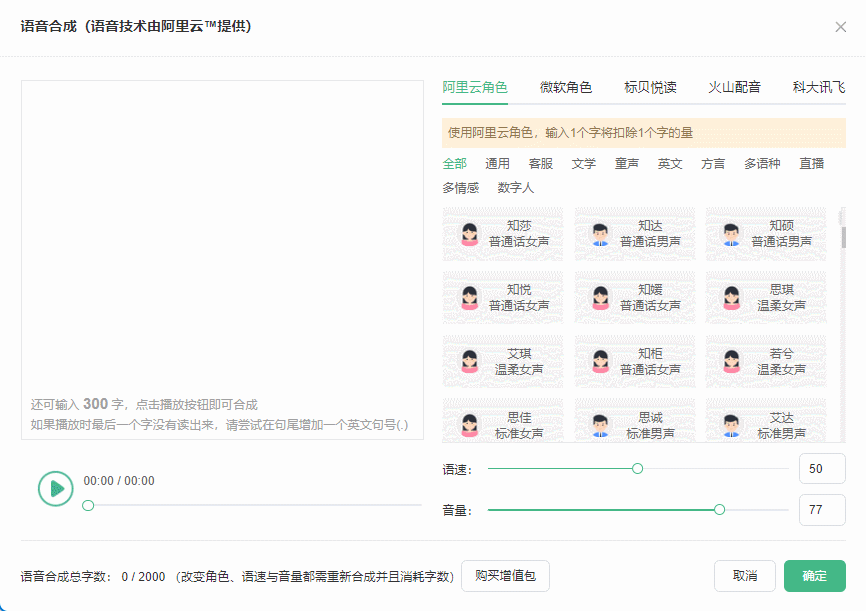Image resolution: width=866 pixels, height=611 pixels.
Task: Click the green play button to synthesize
Action: click(55, 488)
